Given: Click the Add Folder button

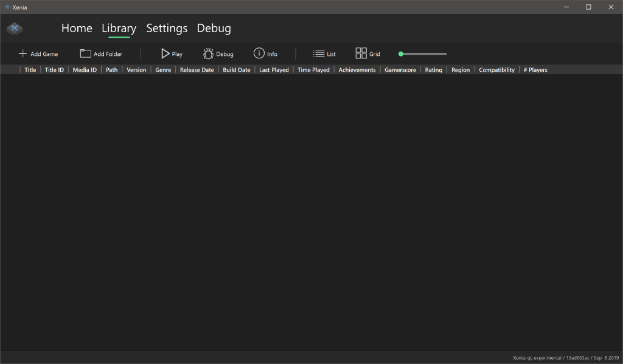Looking at the screenshot, I should click(x=101, y=53).
